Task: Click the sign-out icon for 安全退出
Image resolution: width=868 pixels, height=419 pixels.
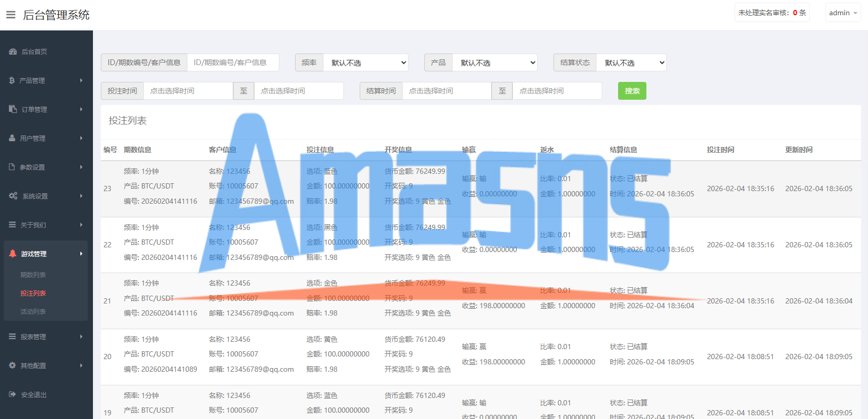Action: [x=12, y=394]
